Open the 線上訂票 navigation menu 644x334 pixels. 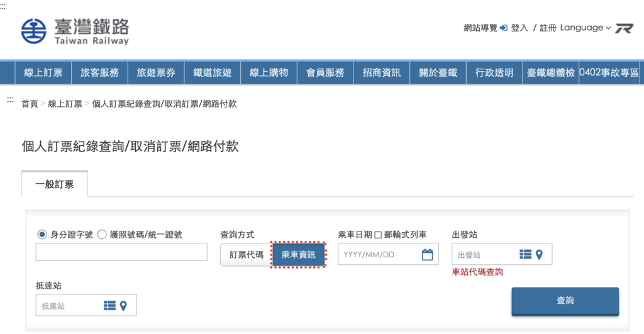tap(43, 73)
